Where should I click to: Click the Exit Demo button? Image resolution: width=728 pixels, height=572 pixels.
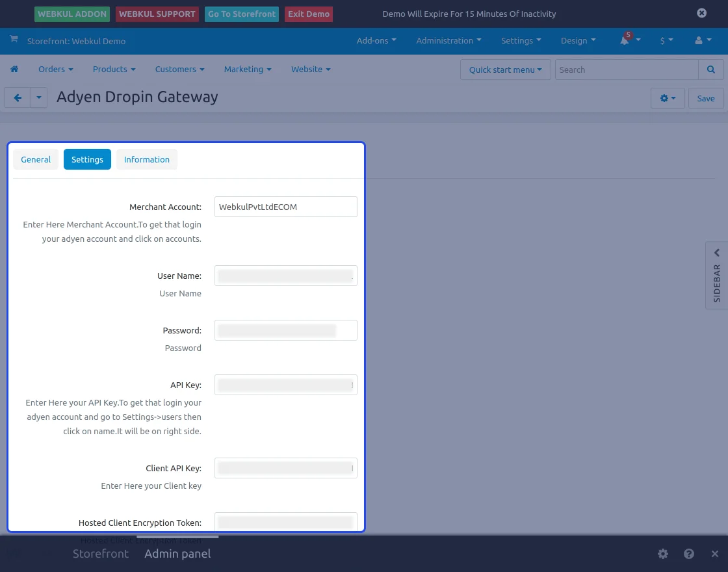(x=309, y=14)
